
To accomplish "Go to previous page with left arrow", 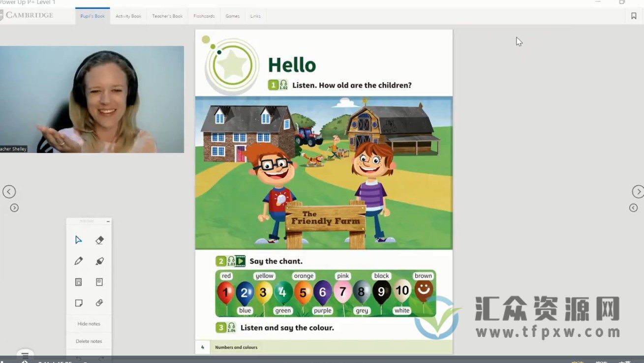I will tap(9, 191).
